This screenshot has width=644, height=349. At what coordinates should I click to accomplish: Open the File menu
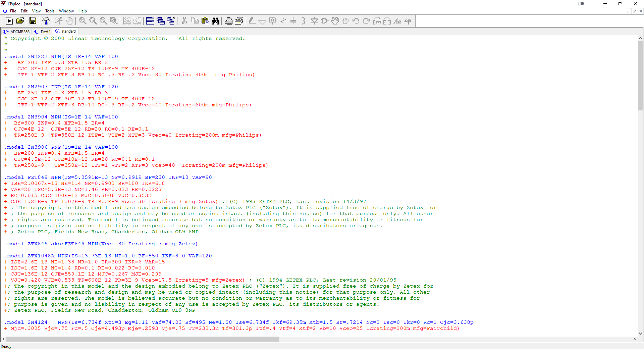(13, 11)
